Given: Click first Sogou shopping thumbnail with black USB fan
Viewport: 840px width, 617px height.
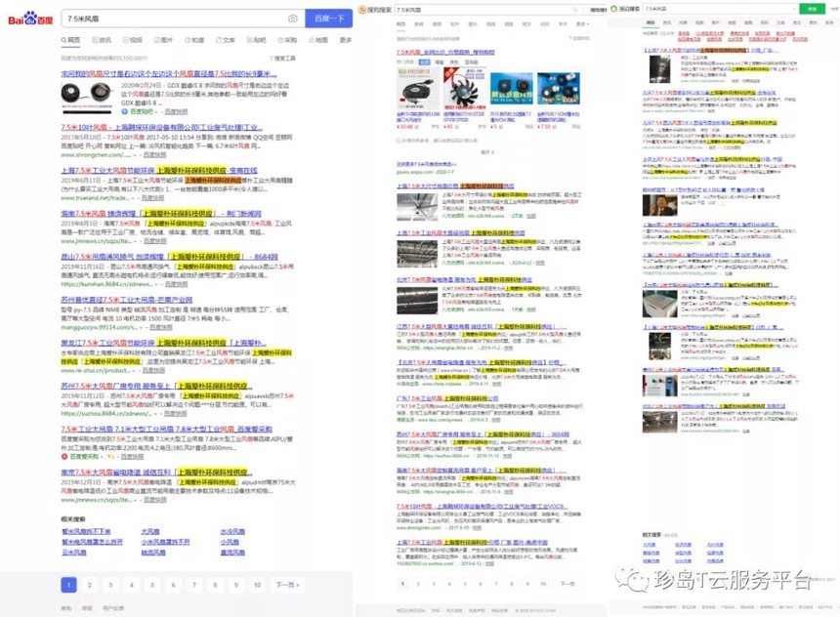Looking at the screenshot, I should point(418,89).
